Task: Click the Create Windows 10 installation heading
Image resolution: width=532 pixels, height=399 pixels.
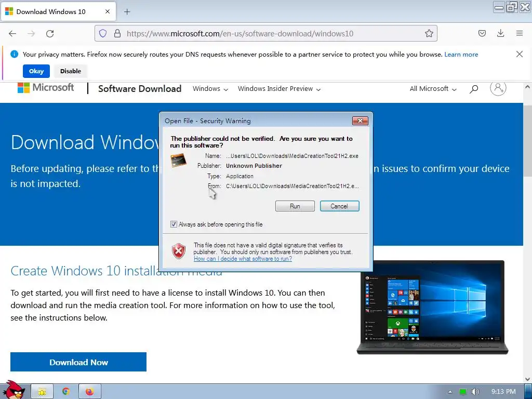Action: tap(116, 271)
